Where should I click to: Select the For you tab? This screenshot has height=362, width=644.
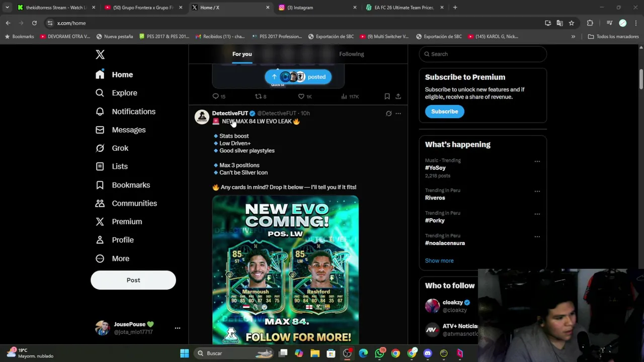[x=242, y=54]
